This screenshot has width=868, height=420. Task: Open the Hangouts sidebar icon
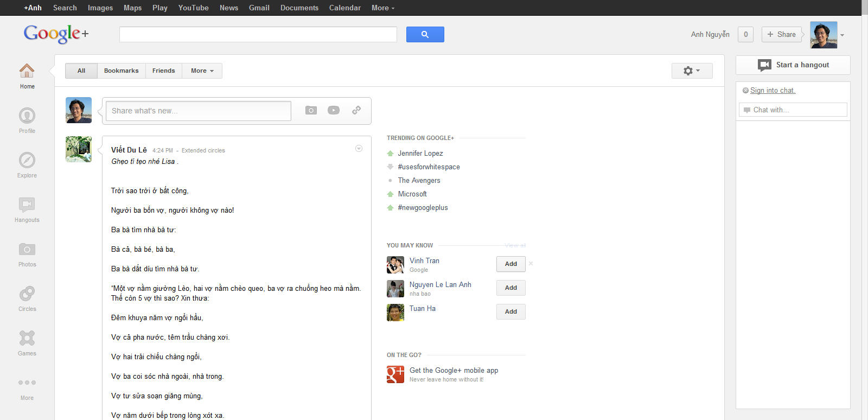(27, 205)
